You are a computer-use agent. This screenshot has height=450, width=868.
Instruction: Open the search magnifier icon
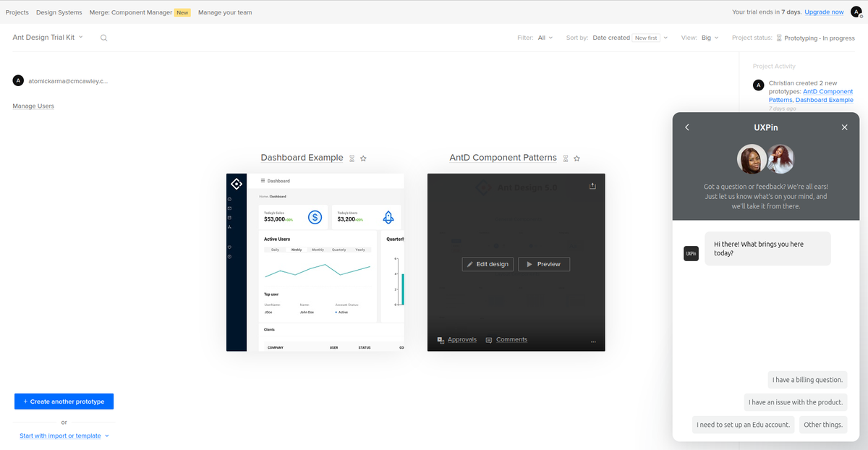(x=103, y=38)
